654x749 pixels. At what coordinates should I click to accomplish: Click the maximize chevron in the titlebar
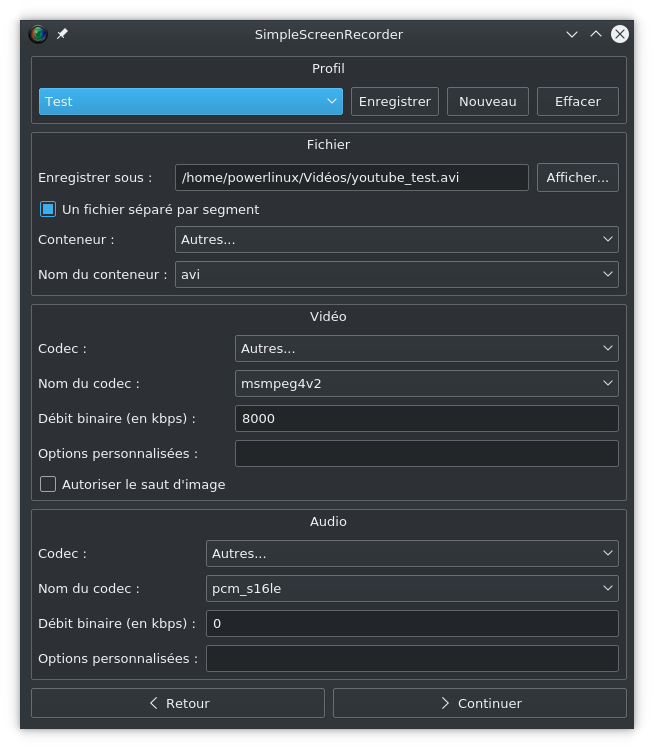click(x=595, y=34)
